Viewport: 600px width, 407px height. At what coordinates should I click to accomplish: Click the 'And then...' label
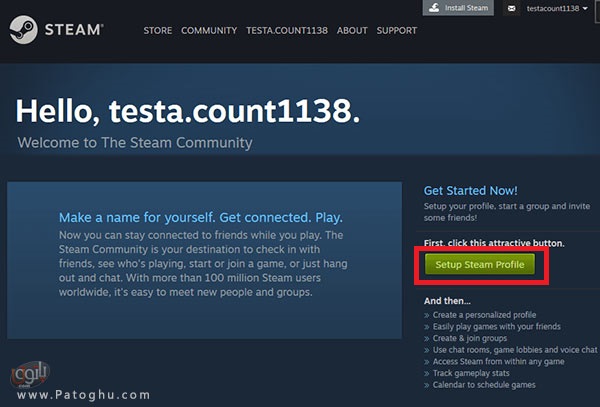pyautogui.click(x=447, y=301)
